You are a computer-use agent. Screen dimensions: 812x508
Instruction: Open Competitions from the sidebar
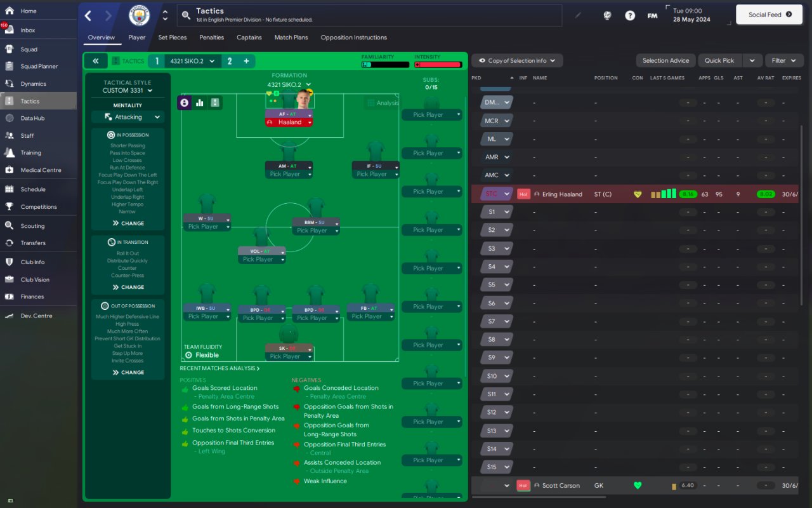[x=38, y=206]
